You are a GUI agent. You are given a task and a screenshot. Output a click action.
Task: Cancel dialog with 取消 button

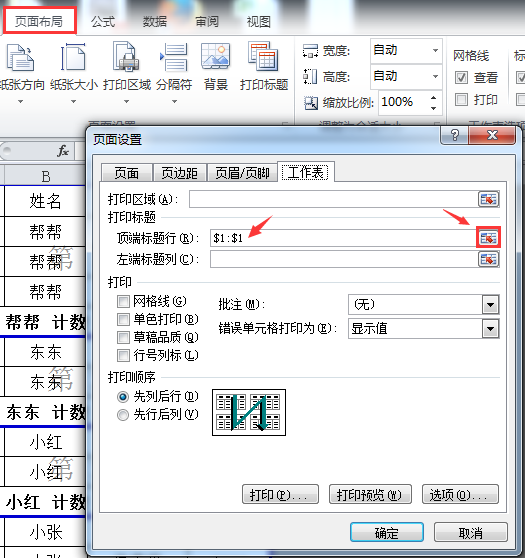[x=471, y=532]
